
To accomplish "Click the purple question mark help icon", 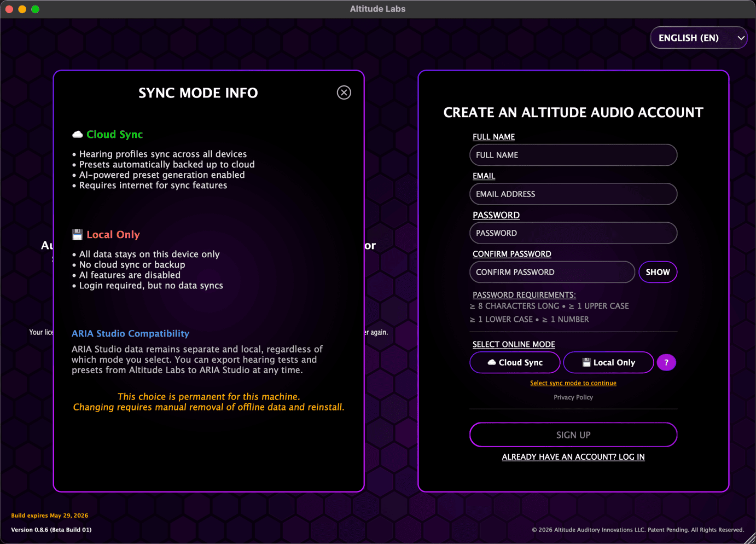I will (x=666, y=362).
